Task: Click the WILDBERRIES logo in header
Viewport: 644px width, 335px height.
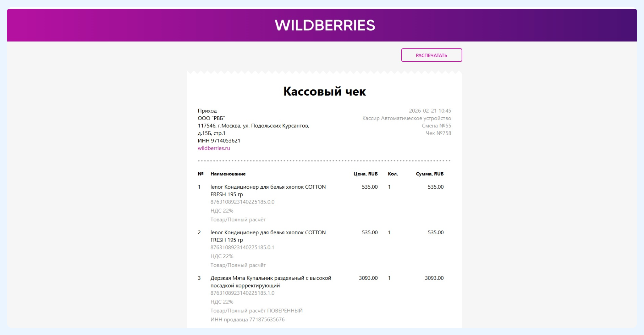Action: coord(325,25)
